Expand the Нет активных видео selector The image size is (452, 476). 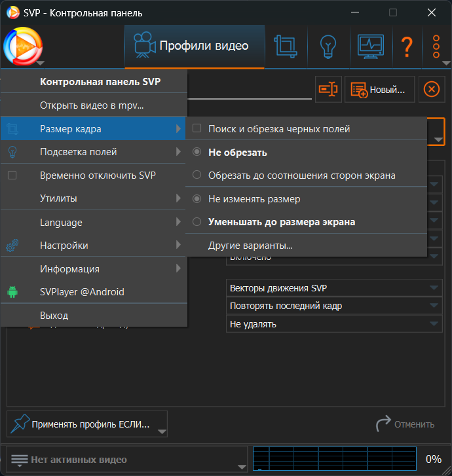126,460
